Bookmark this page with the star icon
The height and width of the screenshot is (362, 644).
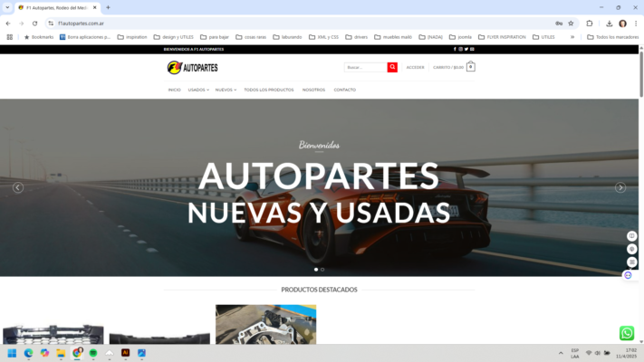pos(571,24)
